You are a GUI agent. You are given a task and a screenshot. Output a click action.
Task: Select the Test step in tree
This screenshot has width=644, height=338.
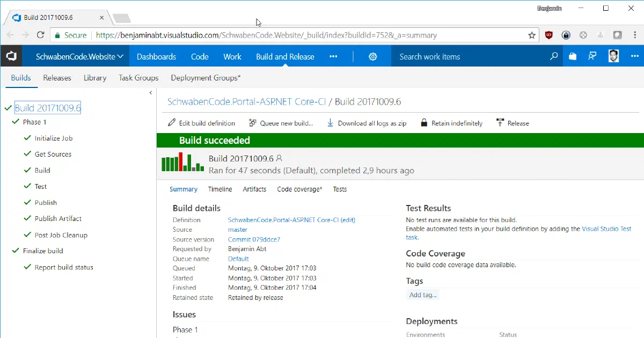(41, 186)
